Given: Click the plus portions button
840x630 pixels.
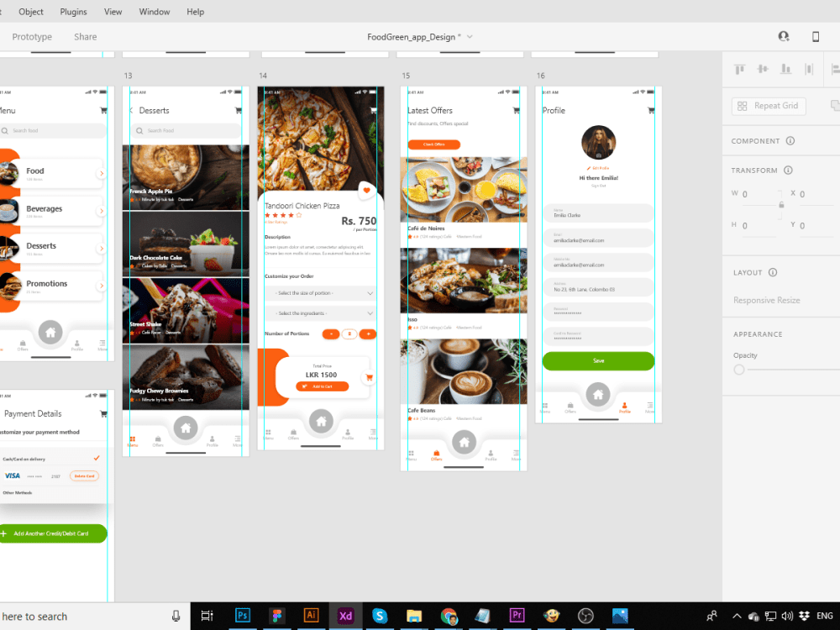Looking at the screenshot, I should 368,333.
